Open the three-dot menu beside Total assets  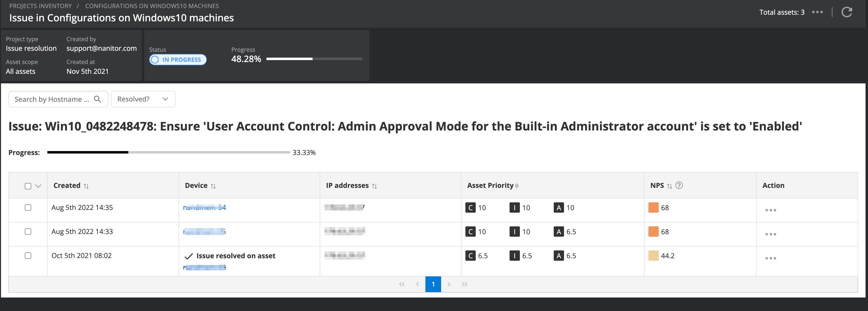[817, 13]
